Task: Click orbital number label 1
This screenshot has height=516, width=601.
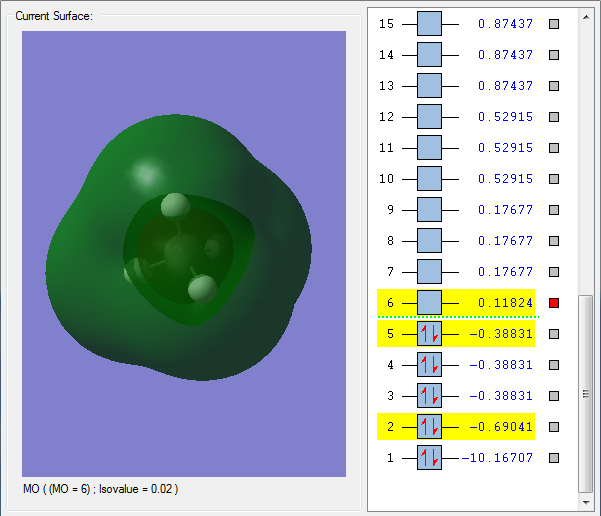Action: [390, 458]
